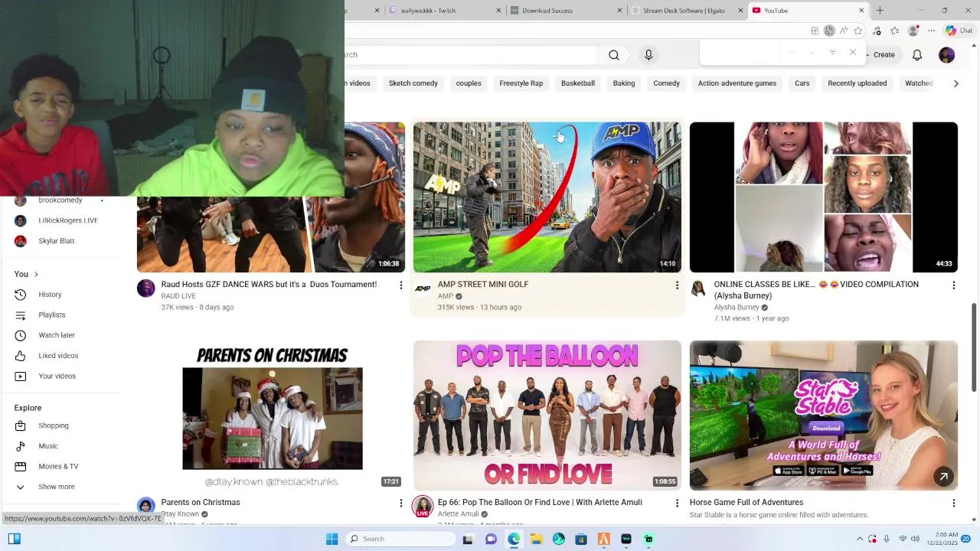Viewport: 980px width, 551px height.
Task: Click AMP STREET MINI GOLF title
Action: (482, 284)
